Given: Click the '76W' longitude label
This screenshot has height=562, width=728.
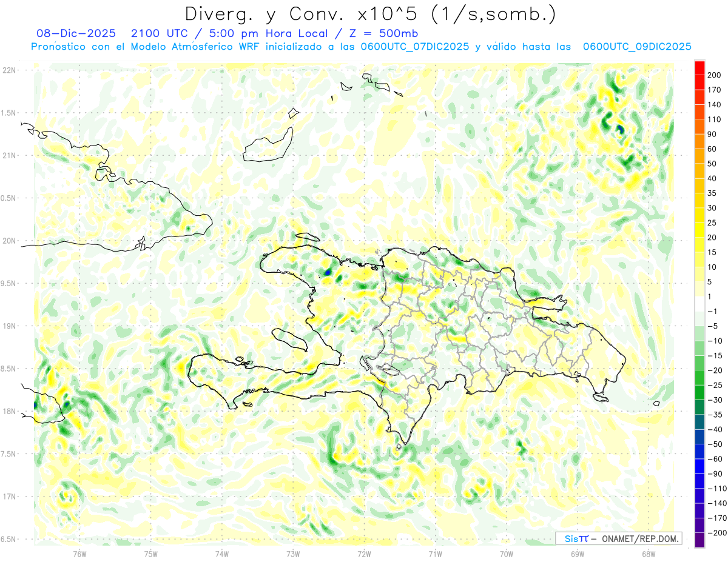Looking at the screenshot, I should click(79, 554).
